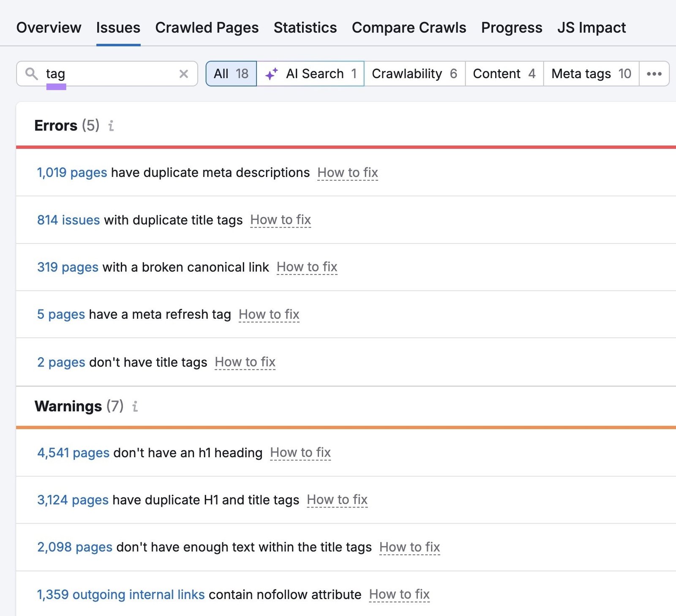This screenshot has height=616, width=676.
Task: Open 1,019 pages with duplicate meta descriptions
Action: (x=72, y=173)
